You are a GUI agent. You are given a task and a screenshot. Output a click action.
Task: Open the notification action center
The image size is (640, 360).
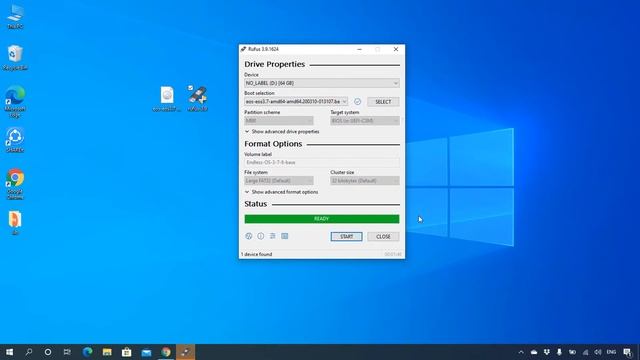pos(627,352)
